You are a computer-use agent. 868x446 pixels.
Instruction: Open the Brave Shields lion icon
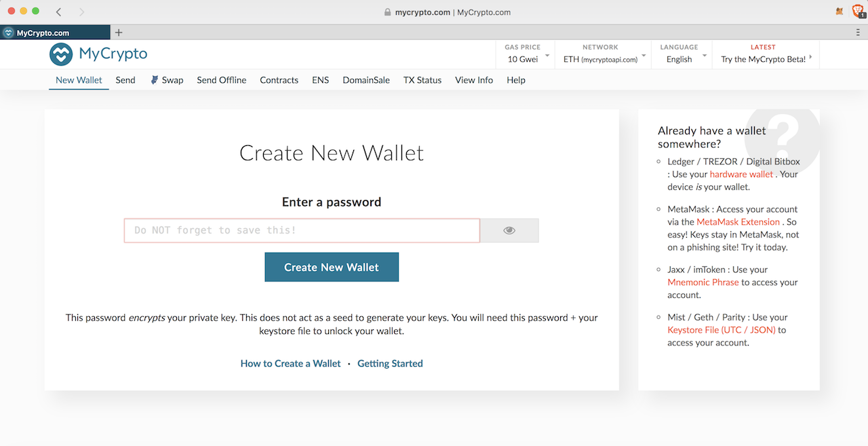click(x=857, y=12)
